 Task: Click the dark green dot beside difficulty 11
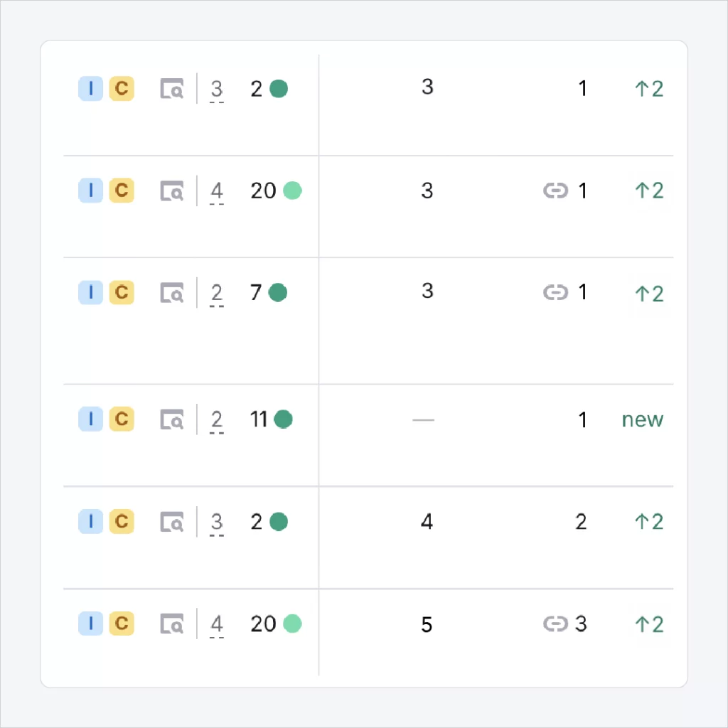point(283,419)
